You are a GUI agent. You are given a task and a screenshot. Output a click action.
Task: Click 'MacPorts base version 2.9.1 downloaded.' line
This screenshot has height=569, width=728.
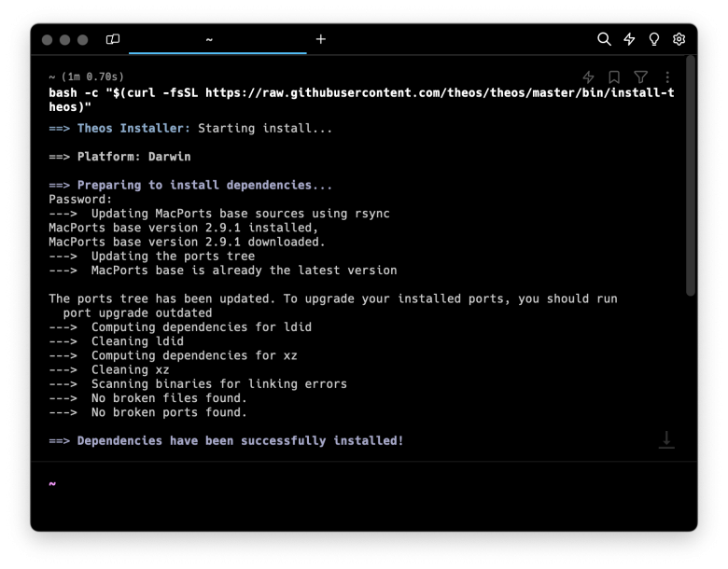click(187, 242)
